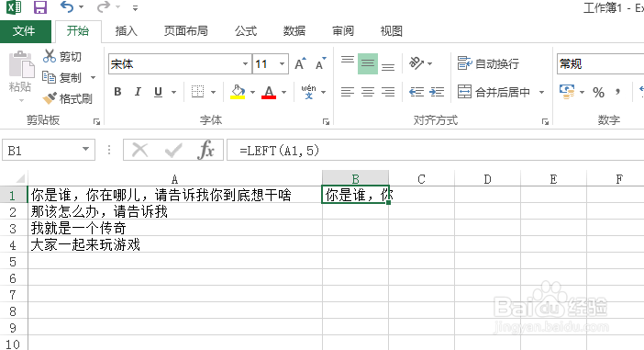644x350 pixels.
Task: Click the formula bar confirm checkmark
Action: tap(172, 150)
